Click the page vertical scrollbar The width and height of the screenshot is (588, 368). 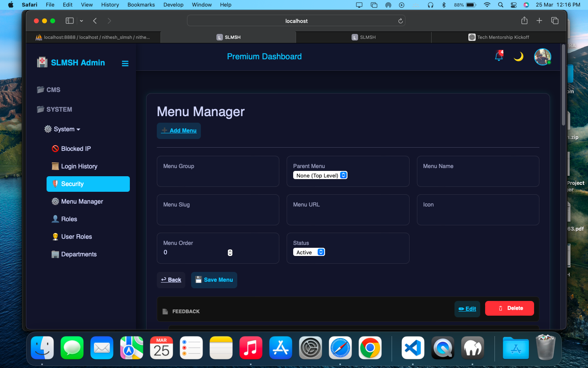[563, 85]
